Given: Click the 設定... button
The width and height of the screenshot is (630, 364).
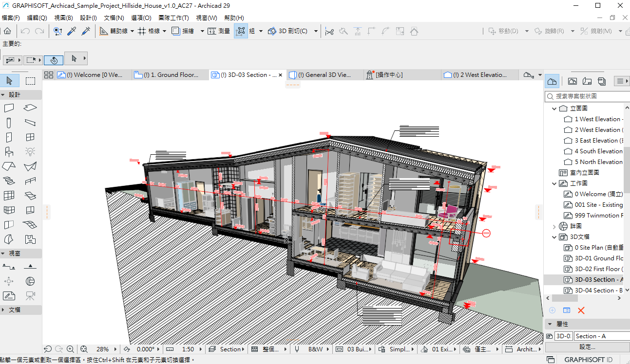Looking at the screenshot, I should click(x=587, y=347).
